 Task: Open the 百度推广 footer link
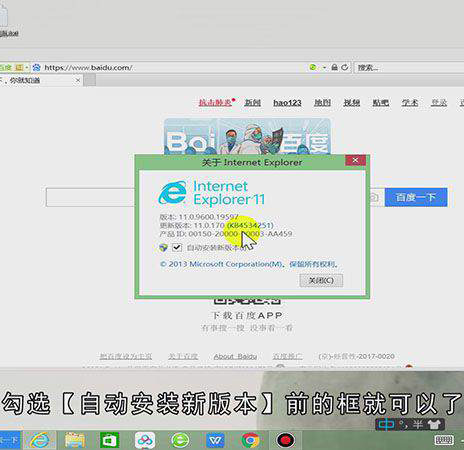[x=288, y=356]
